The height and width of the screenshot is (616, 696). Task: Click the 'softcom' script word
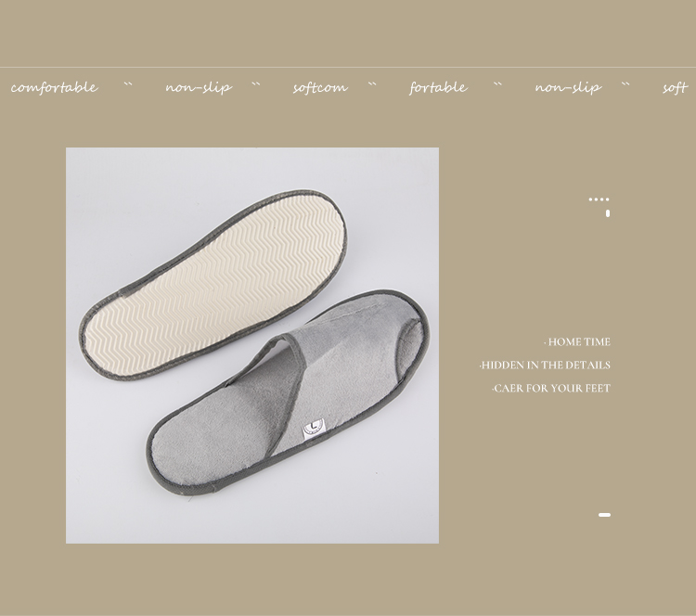tap(320, 87)
